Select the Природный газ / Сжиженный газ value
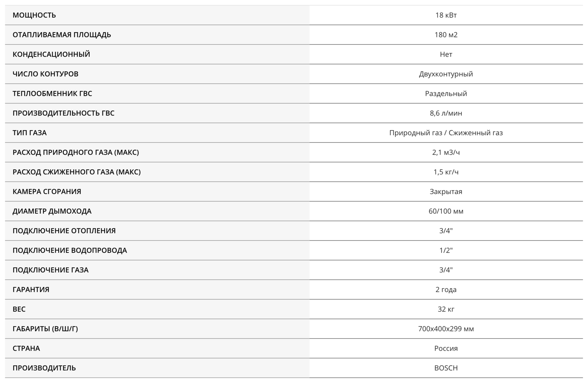Screen dimensions: 588x384 click(x=446, y=133)
